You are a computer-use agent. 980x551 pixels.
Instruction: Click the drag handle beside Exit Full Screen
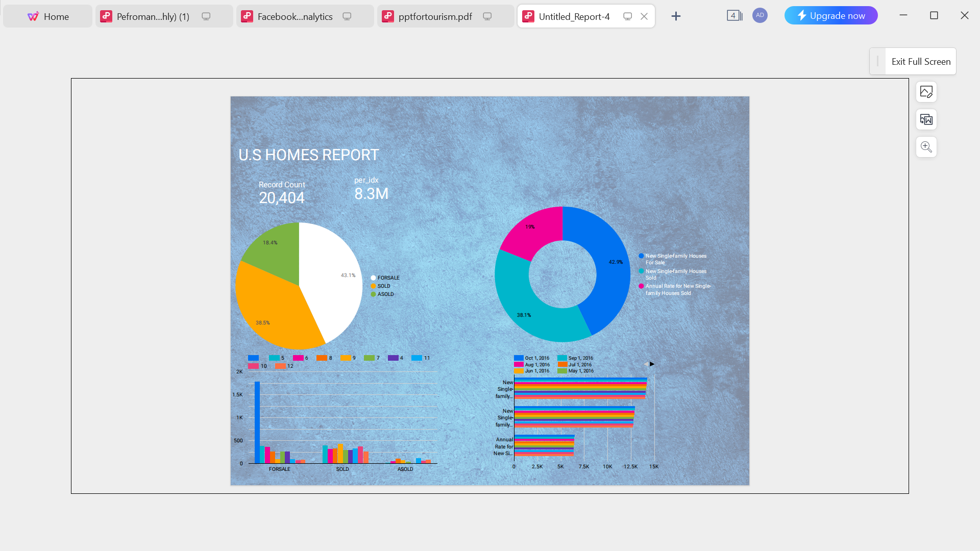coord(877,61)
